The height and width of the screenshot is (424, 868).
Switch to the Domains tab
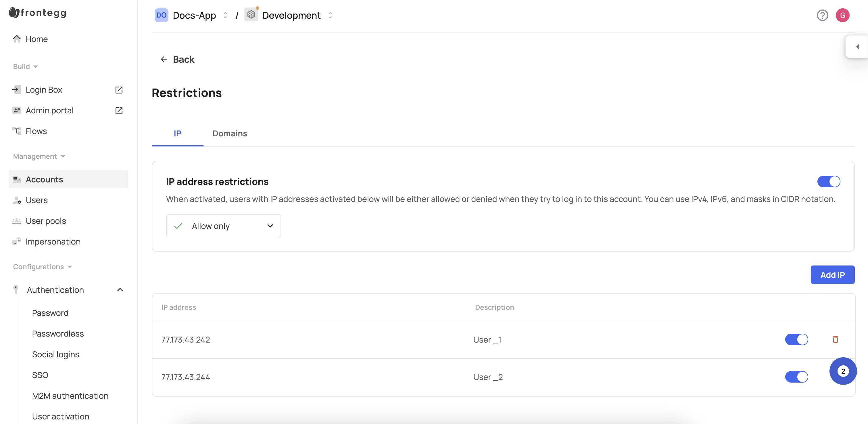coord(230,133)
